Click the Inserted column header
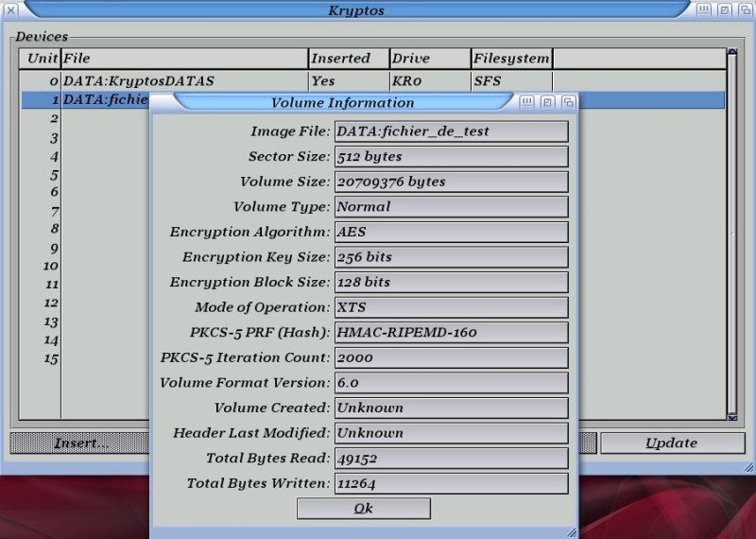 coord(349,59)
